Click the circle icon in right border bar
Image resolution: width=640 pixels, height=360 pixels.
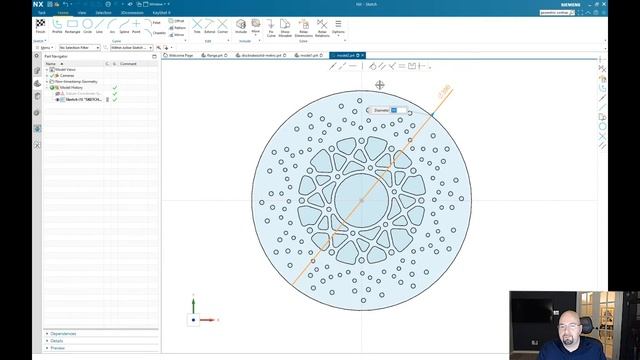[602, 127]
